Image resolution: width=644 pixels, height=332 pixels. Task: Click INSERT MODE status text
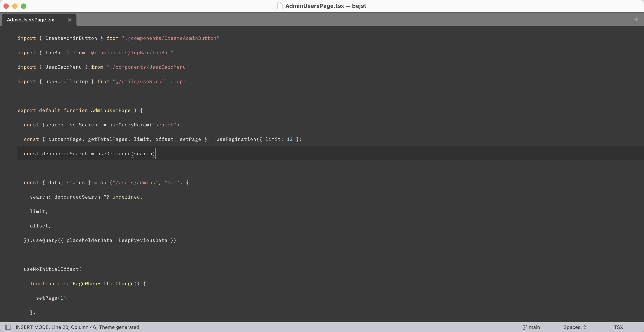[x=32, y=327]
